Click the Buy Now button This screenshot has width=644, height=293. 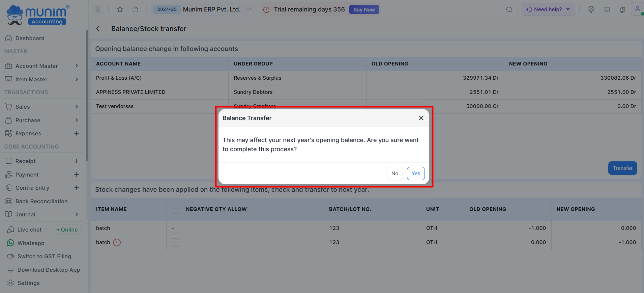364,9
